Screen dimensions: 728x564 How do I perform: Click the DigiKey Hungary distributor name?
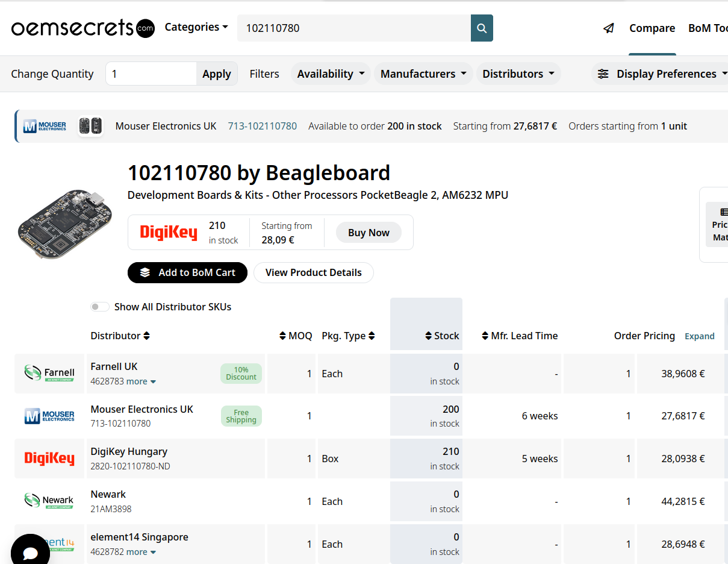[x=129, y=451]
